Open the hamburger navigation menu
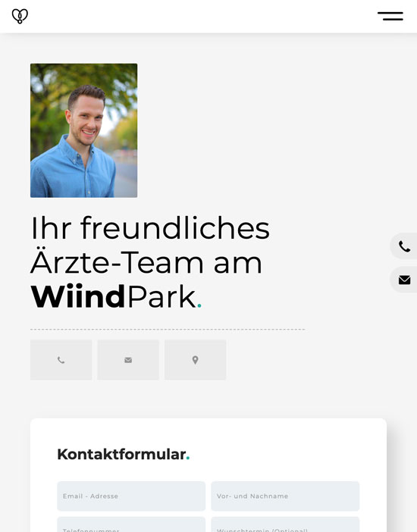 tap(390, 16)
